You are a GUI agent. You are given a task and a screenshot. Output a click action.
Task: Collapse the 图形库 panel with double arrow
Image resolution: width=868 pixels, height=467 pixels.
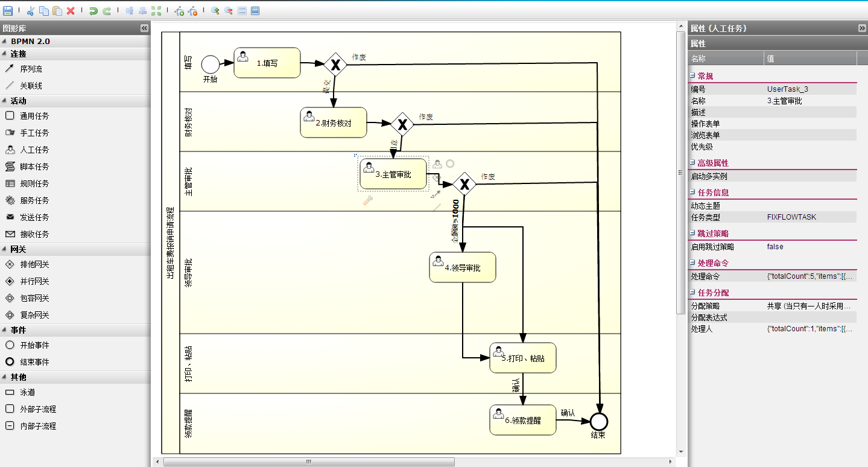coord(144,28)
